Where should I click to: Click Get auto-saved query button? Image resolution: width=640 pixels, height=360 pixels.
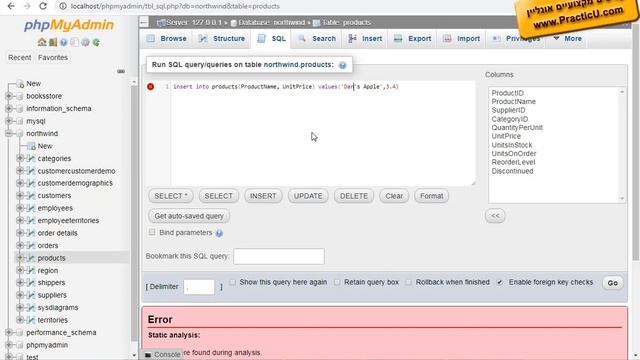pos(189,216)
